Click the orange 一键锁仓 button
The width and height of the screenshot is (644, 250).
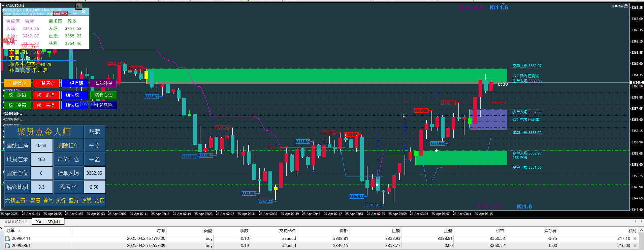tap(18, 83)
